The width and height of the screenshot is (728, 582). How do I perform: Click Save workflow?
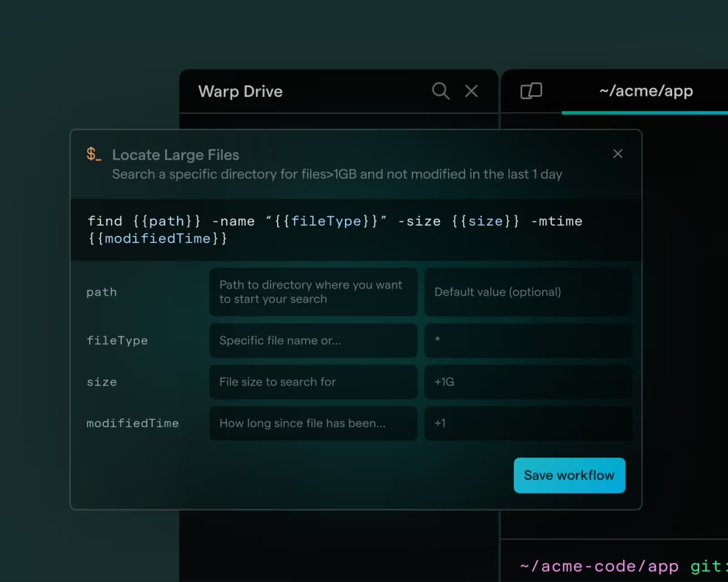pyautogui.click(x=569, y=475)
